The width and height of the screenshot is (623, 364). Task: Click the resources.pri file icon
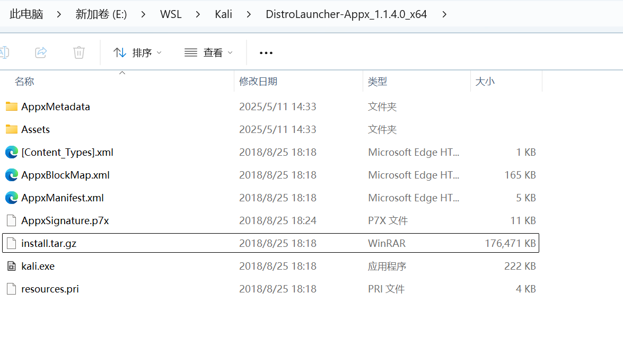(x=12, y=289)
